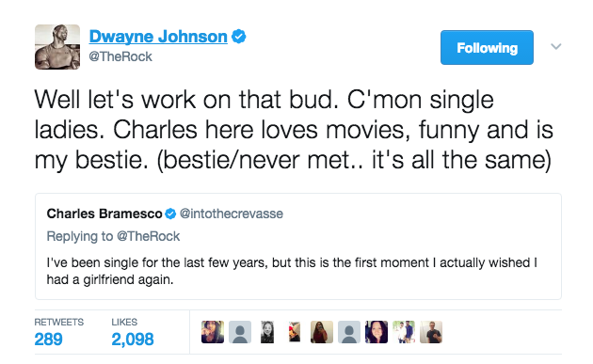Toggle the blue Following button
593x364 pixels.
[487, 48]
